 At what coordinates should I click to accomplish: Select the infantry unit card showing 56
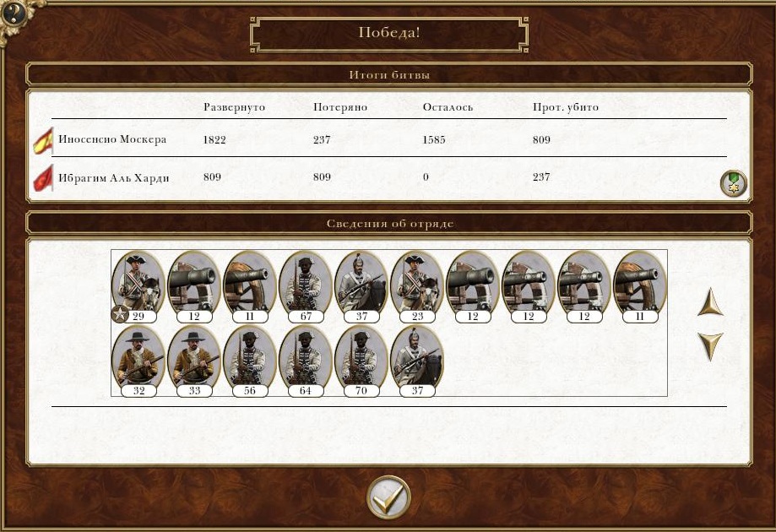click(249, 361)
